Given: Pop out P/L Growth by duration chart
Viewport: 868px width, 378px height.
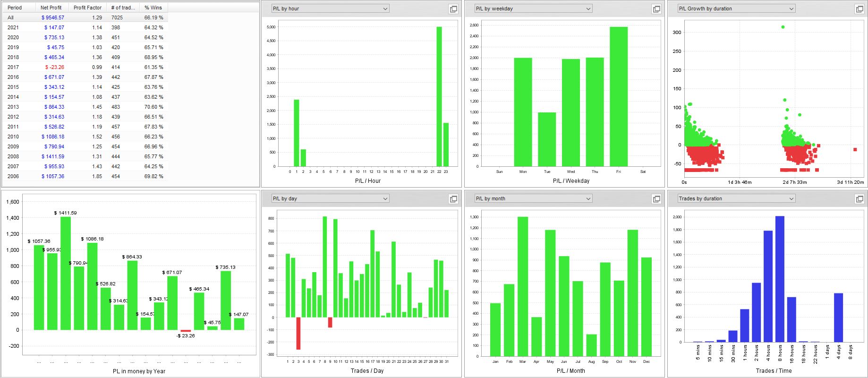Looking at the screenshot, I should pos(859,9).
